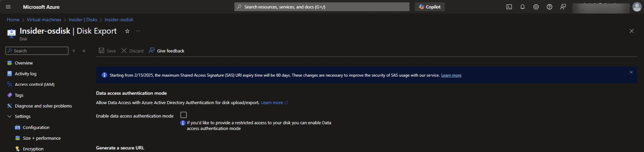Open portal settings gear
The height and width of the screenshot is (152, 644).
(536, 7)
